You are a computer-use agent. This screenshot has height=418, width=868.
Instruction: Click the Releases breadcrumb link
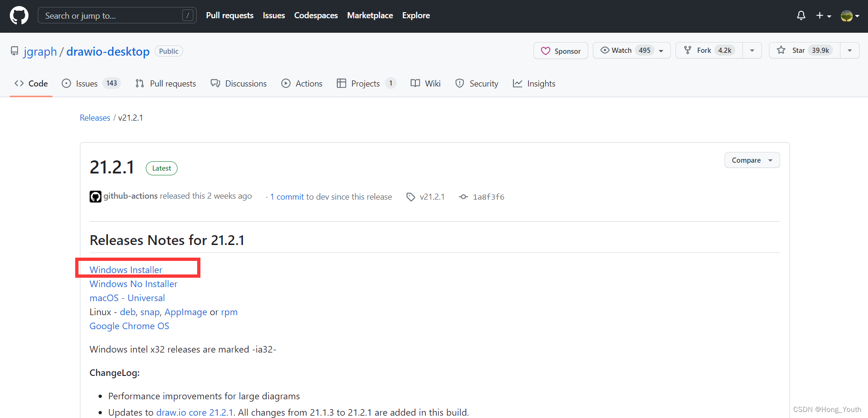coord(95,118)
